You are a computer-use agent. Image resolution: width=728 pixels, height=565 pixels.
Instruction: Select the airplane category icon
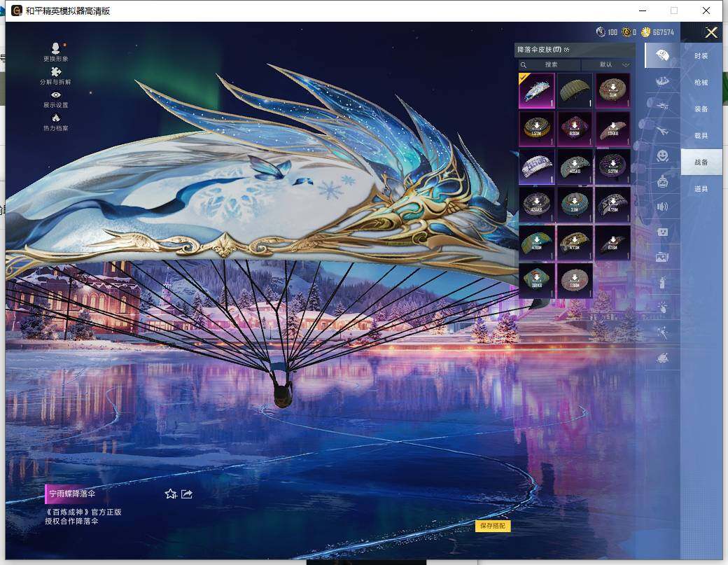(x=662, y=132)
